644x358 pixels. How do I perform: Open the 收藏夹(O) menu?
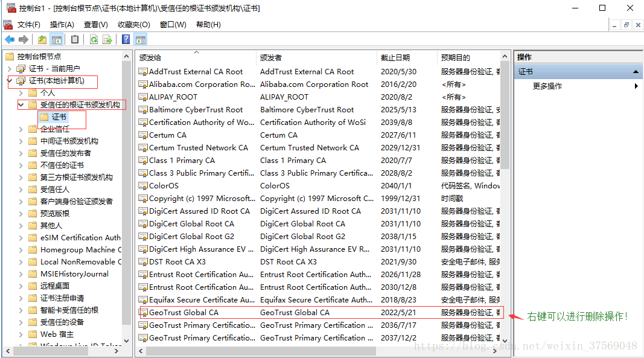coord(134,25)
